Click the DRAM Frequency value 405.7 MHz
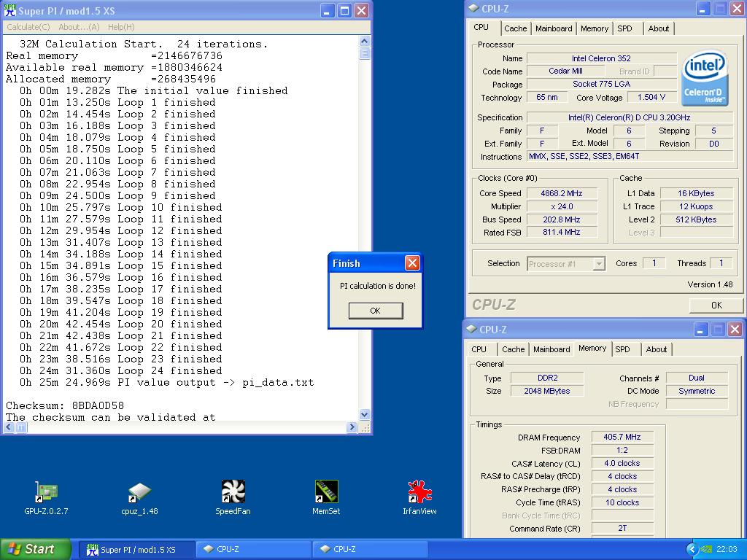The image size is (747, 560). 622,437
